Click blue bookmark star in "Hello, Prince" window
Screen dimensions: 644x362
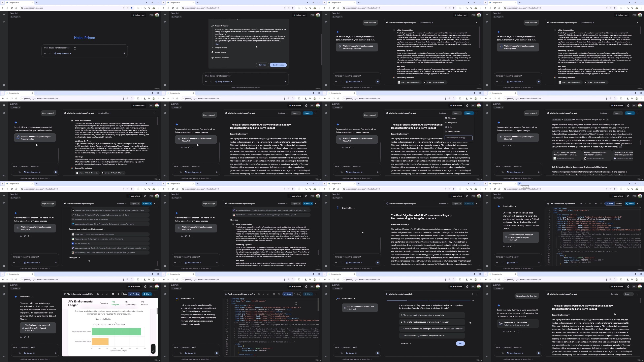(x=131, y=8)
